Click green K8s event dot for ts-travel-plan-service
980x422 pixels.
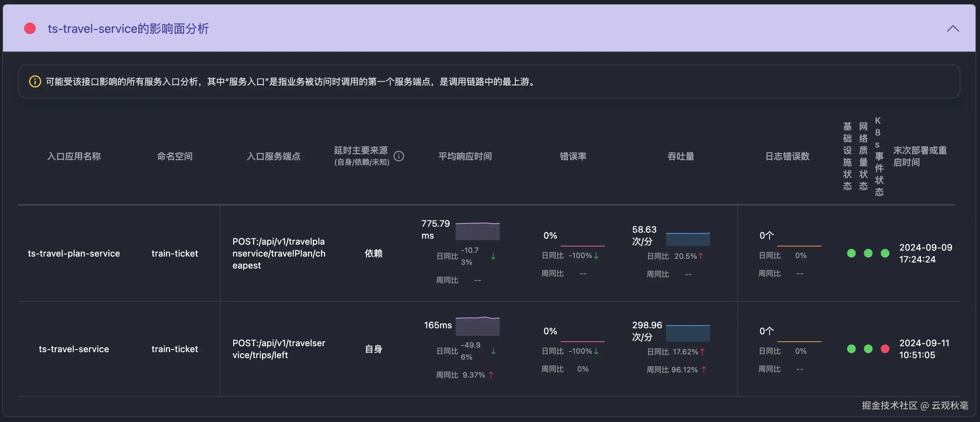[885, 253]
